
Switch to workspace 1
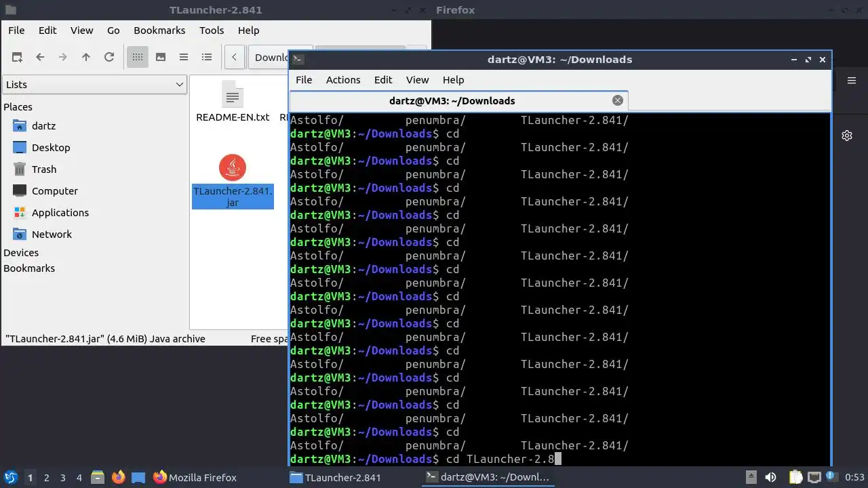(x=31, y=478)
